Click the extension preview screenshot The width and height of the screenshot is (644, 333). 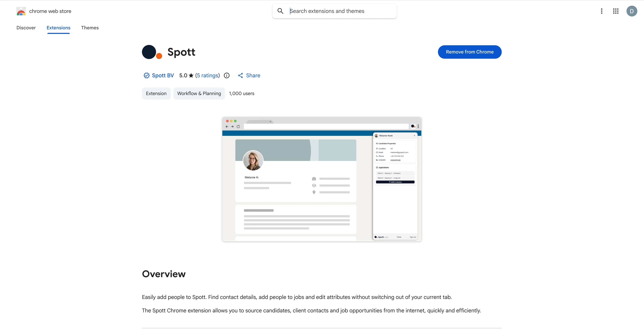[x=322, y=179]
